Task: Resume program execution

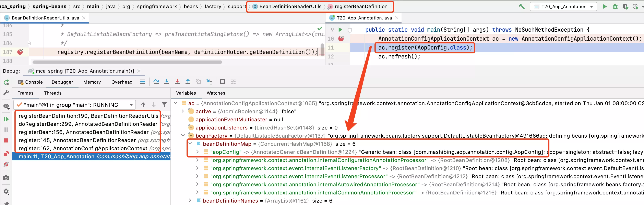Action: (6, 119)
